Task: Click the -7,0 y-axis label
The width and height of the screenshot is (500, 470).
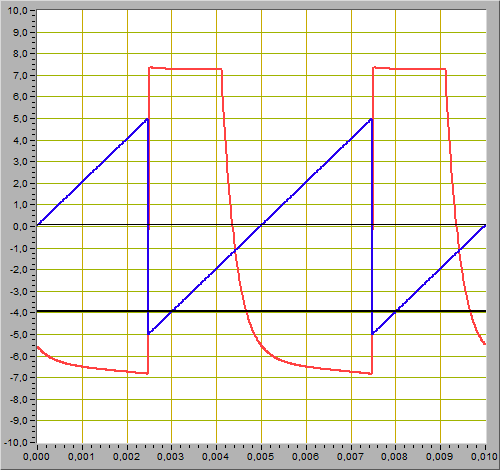Action: pos(19,378)
